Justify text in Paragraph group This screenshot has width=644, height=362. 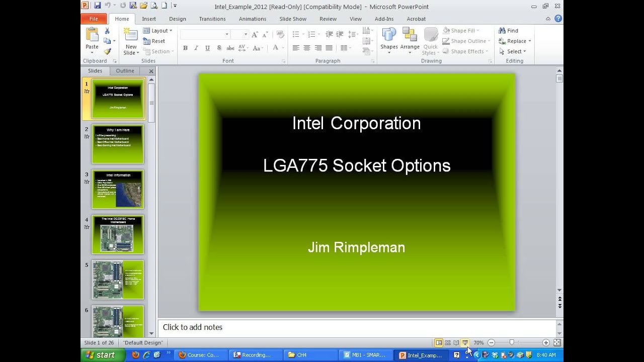[x=329, y=48]
